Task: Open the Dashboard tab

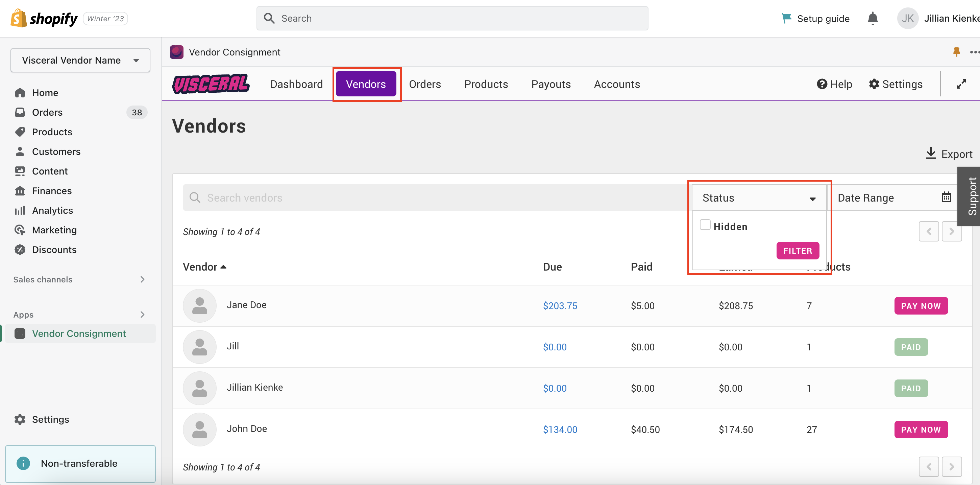Action: tap(296, 84)
